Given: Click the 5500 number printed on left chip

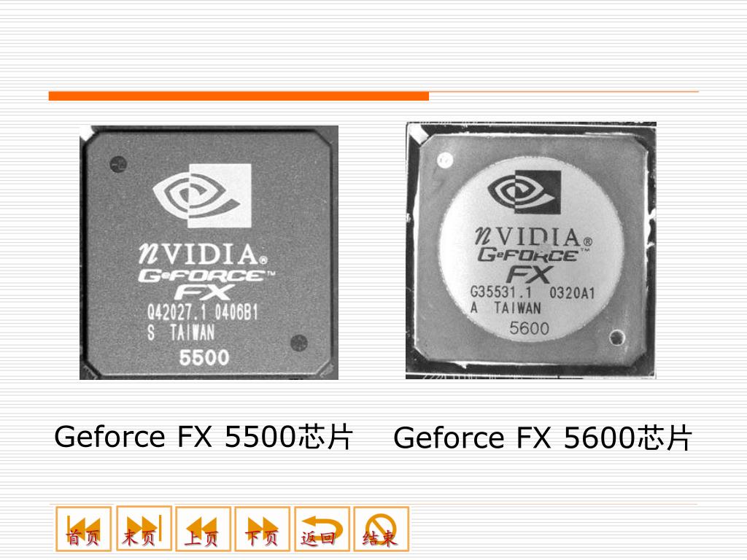Looking at the screenshot, I should pyautogui.click(x=204, y=357).
